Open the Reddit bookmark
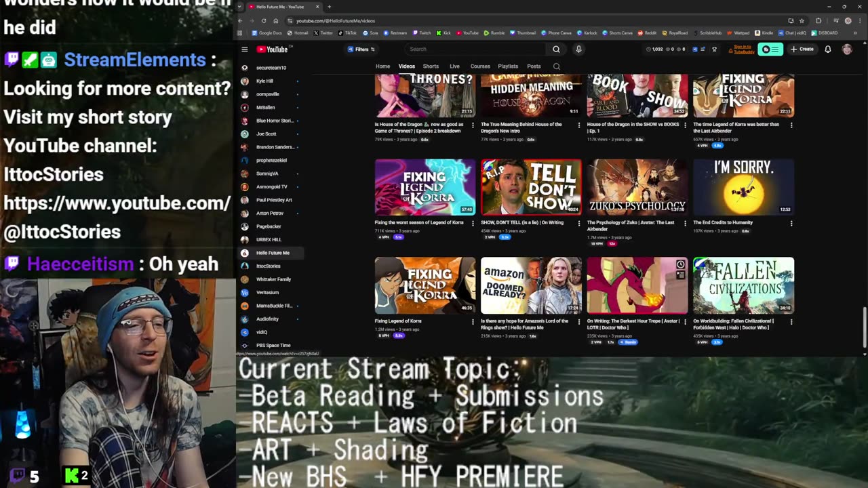Viewport: 868px width, 488px height. pos(647,33)
